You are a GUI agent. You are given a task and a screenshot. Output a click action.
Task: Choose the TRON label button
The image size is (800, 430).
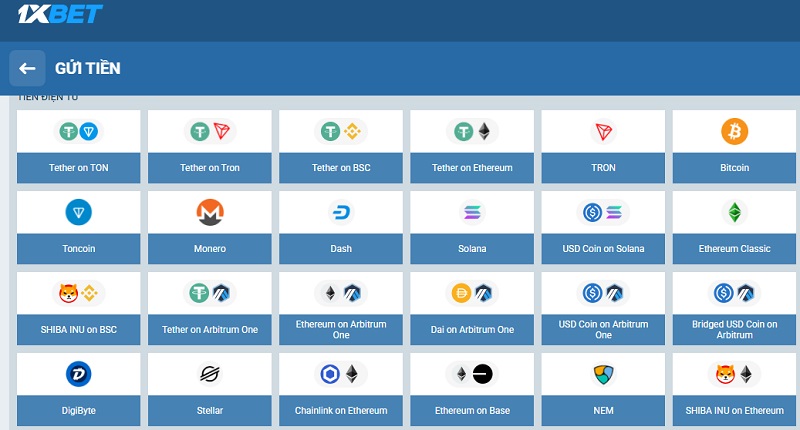[603, 168]
